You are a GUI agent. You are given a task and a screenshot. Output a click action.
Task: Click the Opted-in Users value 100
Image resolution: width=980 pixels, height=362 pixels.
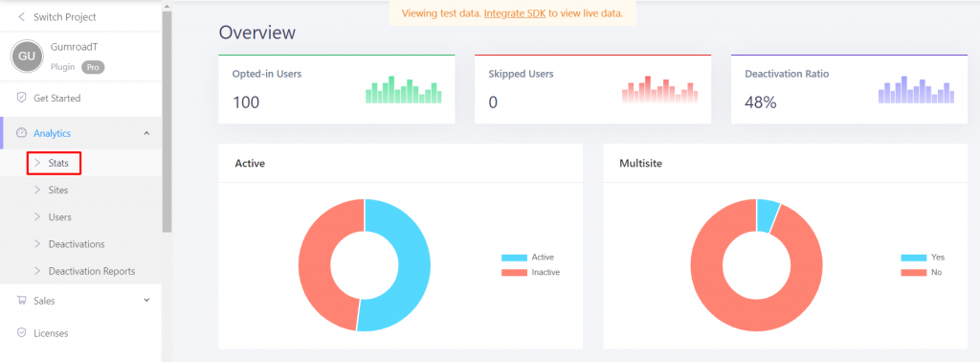pos(246,102)
